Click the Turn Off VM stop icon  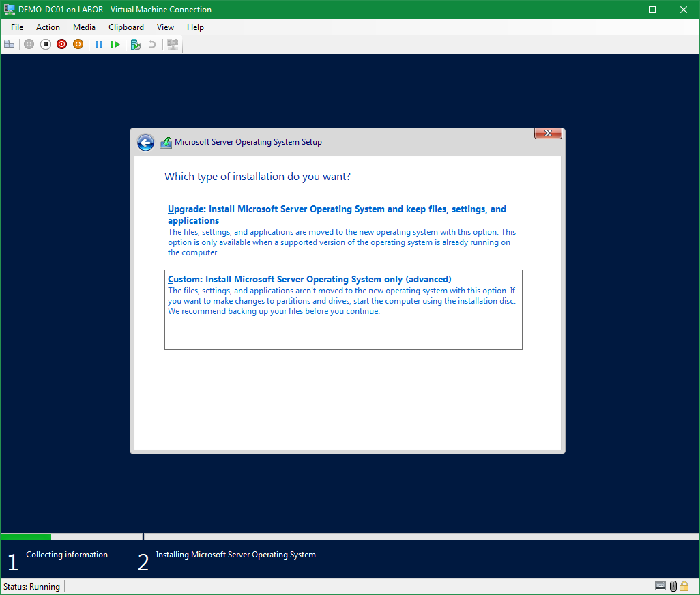pos(46,44)
